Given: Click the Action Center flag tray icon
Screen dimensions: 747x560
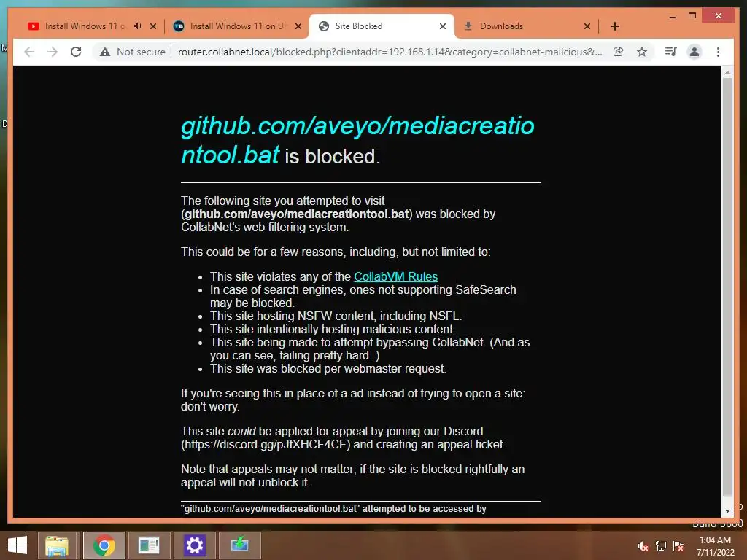Looking at the screenshot, I should pyautogui.click(x=678, y=546).
